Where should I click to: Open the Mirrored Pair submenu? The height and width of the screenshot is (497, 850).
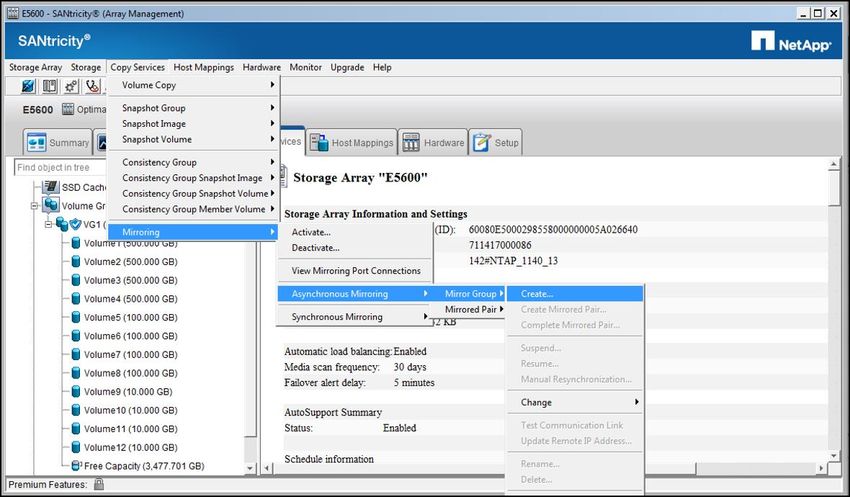coord(470,309)
